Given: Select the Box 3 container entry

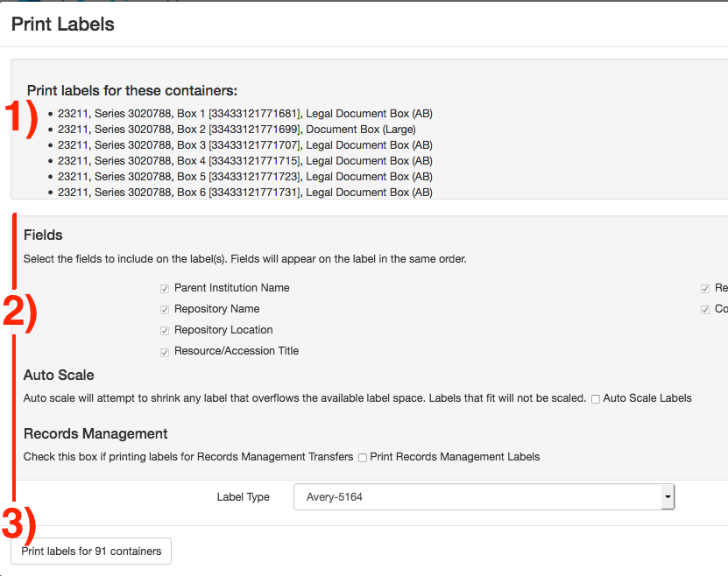Looking at the screenshot, I should [x=244, y=145].
